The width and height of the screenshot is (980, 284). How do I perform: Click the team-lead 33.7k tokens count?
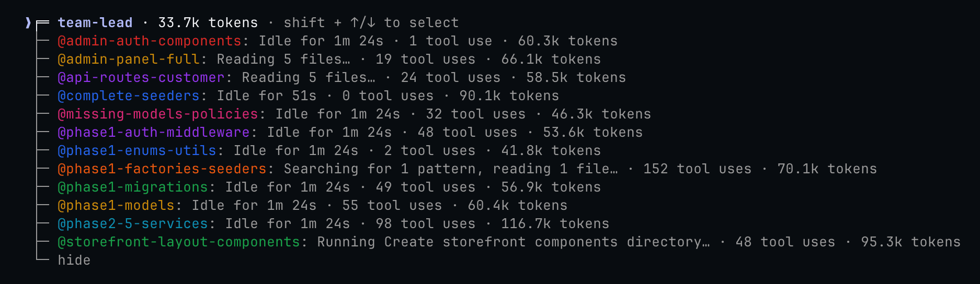point(208,23)
